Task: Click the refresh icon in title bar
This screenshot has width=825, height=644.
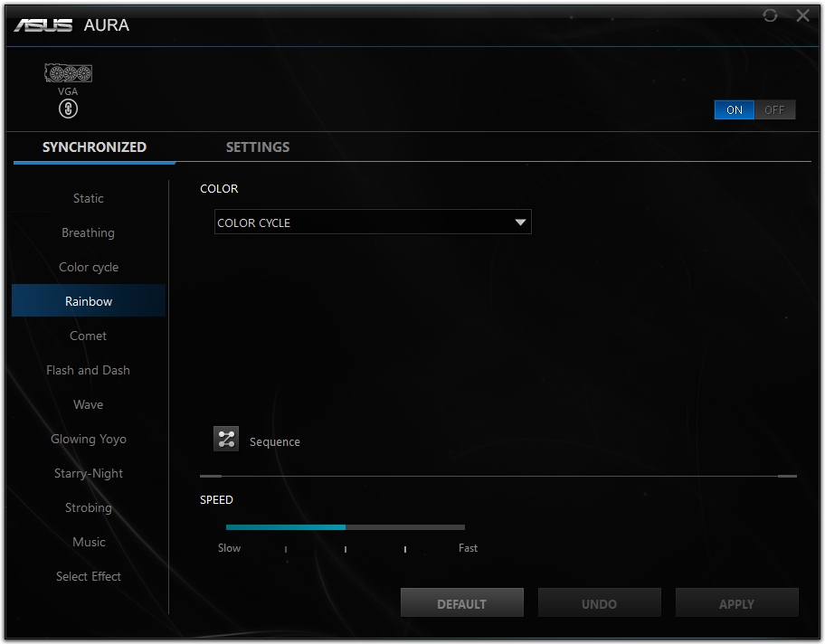Action: coord(770,15)
